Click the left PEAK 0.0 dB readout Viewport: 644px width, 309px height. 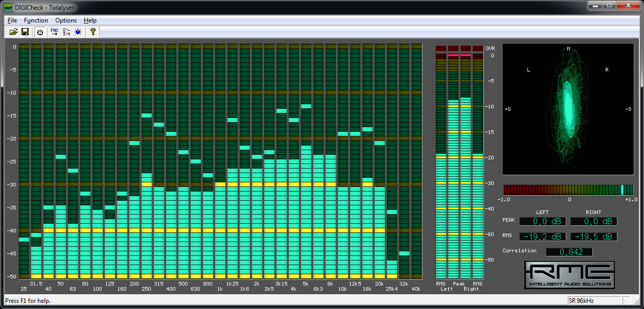542,221
